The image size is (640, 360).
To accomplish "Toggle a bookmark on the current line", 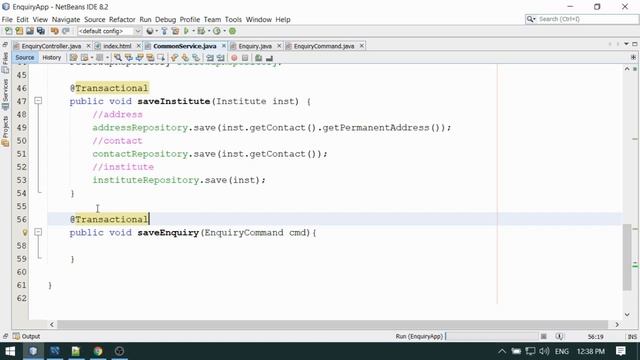I will pos(196,58).
